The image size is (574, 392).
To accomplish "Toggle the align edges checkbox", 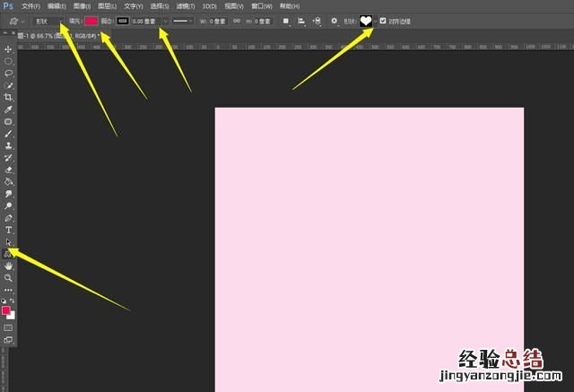I will (383, 21).
